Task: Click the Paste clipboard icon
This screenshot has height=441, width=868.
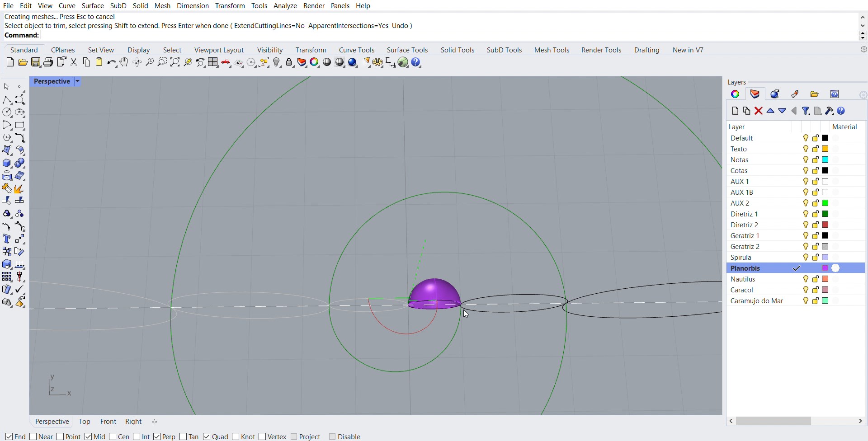Action: click(x=99, y=62)
